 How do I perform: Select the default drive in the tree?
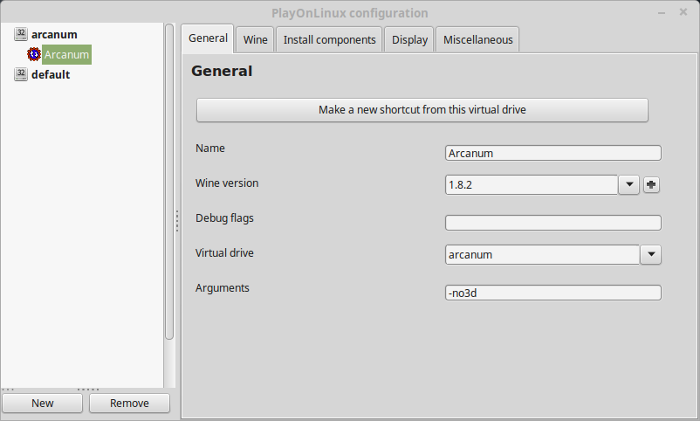[x=50, y=75]
